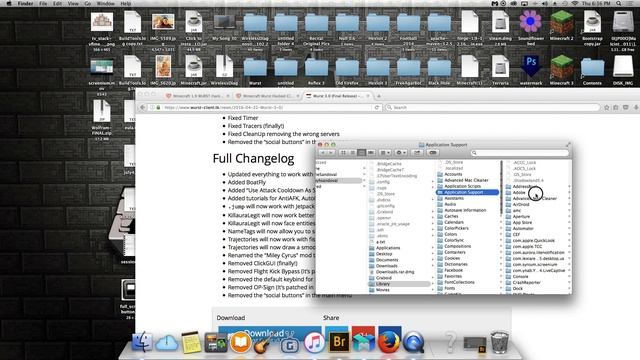Click the Finder window search field

[520, 153]
